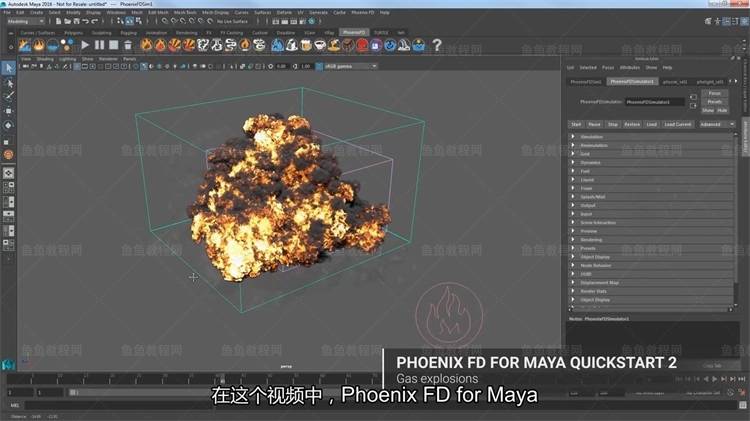The image size is (750, 421).
Task: Click the red round preset shelf icon
Action: 362,45
